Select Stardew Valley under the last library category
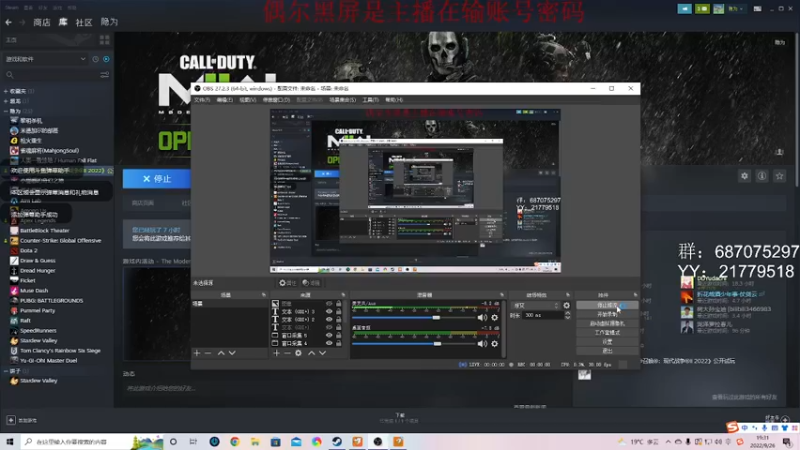Image resolution: width=800 pixels, height=450 pixels. [38, 381]
